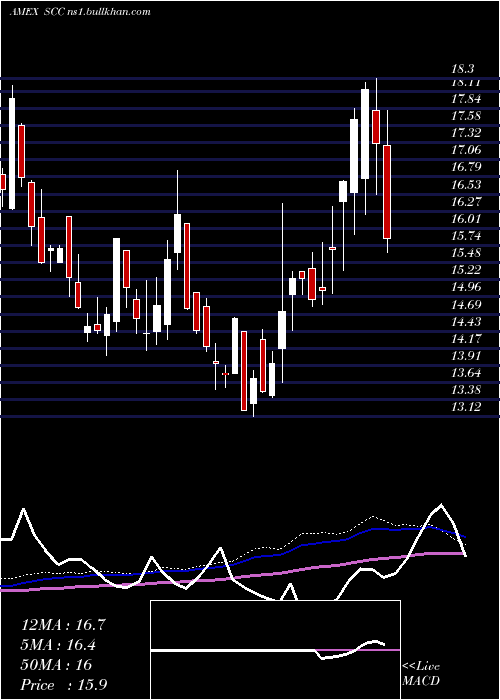Click the 13.64 price axis label
The height and width of the screenshot is (700, 500).
[466, 373]
